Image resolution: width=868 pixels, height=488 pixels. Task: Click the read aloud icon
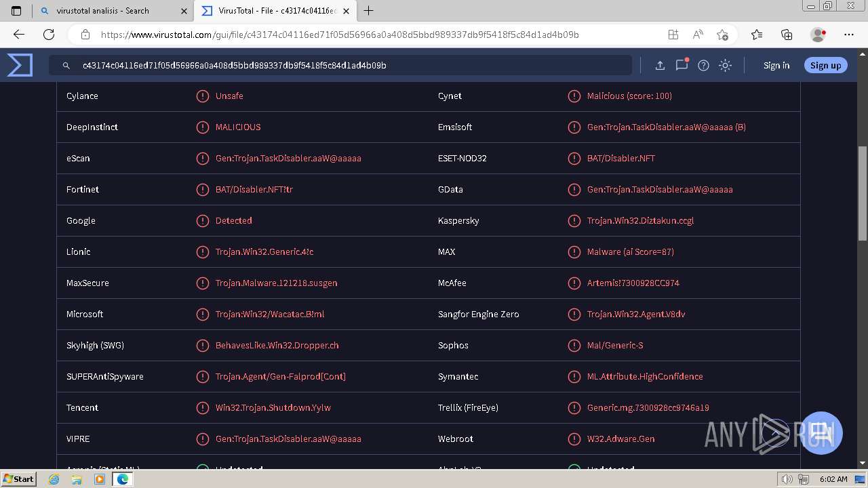point(698,35)
